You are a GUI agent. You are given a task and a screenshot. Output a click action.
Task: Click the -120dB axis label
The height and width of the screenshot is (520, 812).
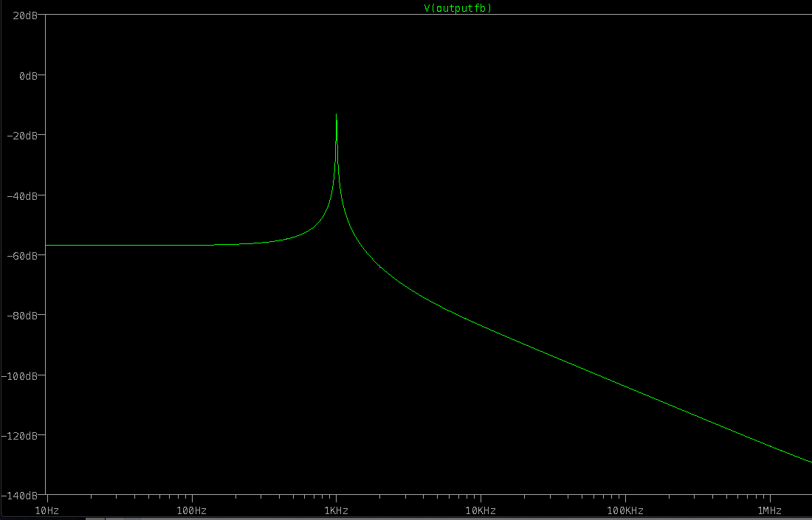point(19,436)
